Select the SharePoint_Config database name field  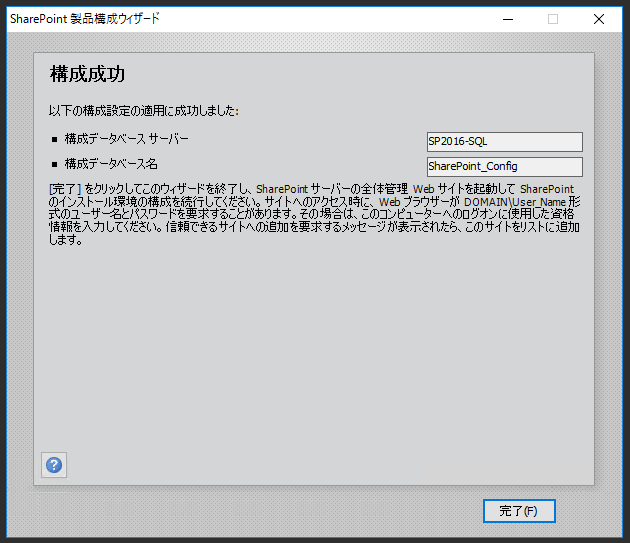(505, 166)
